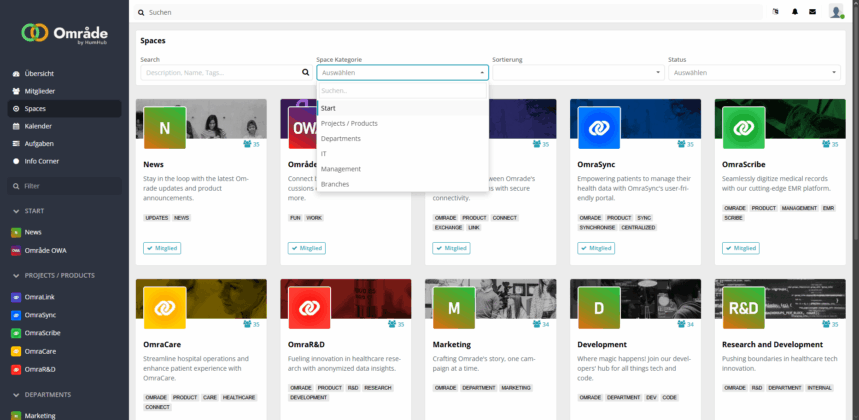
Task: Open the messages envelope icon
Action: pos(812,11)
